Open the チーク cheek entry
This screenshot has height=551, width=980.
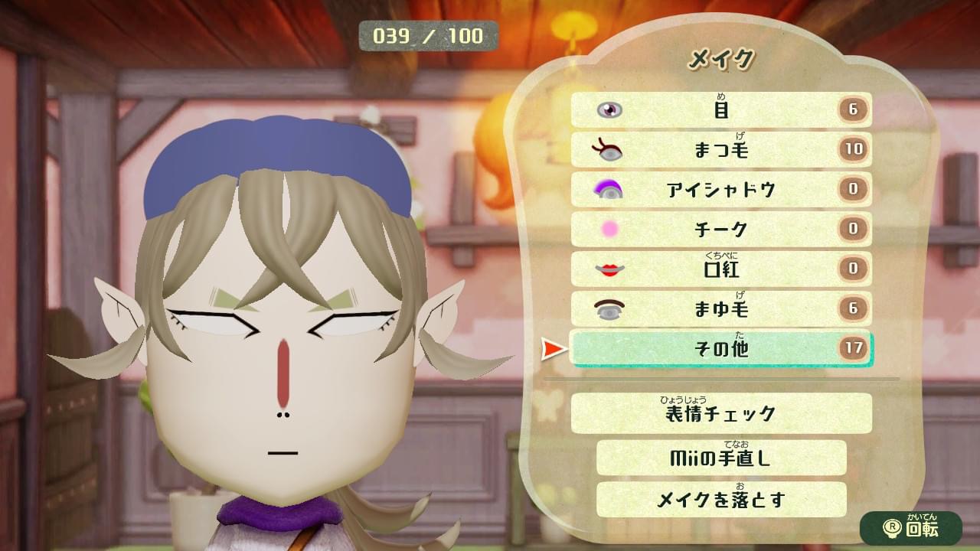coord(721,229)
